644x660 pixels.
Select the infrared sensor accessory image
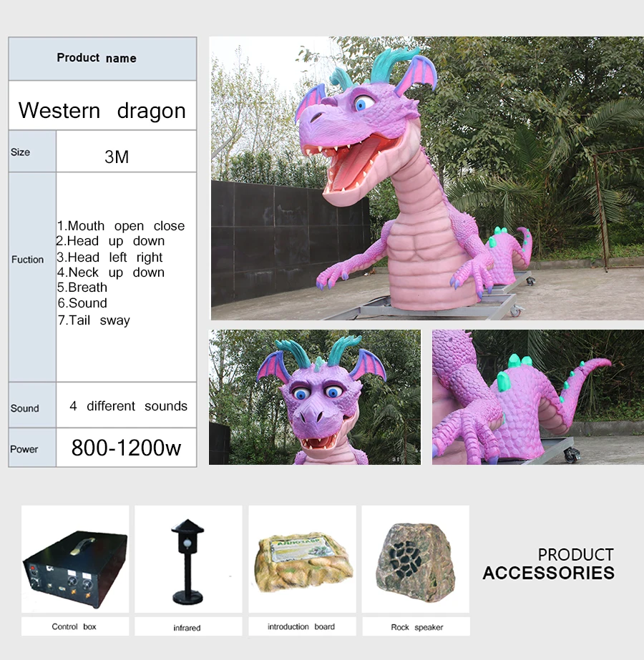tap(188, 559)
